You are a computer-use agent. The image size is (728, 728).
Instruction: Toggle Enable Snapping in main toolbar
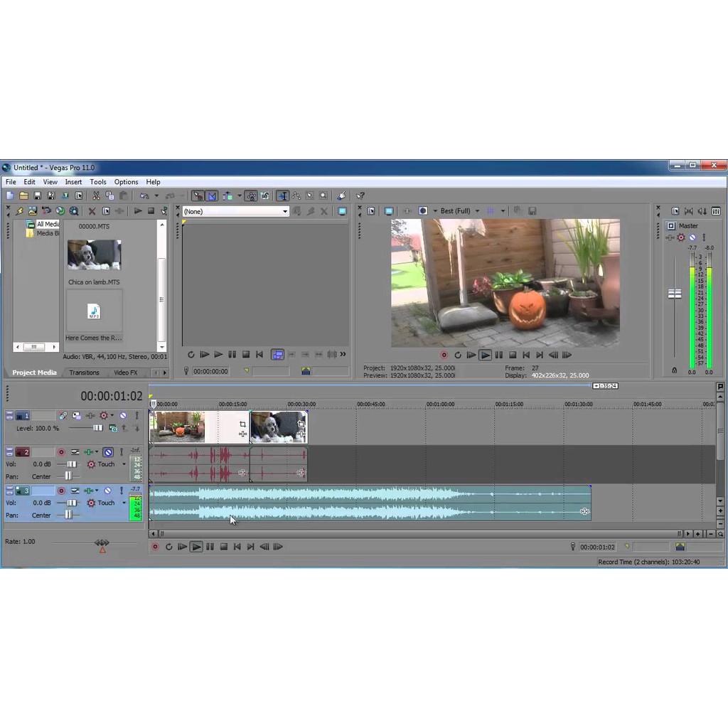click(x=198, y=196)
